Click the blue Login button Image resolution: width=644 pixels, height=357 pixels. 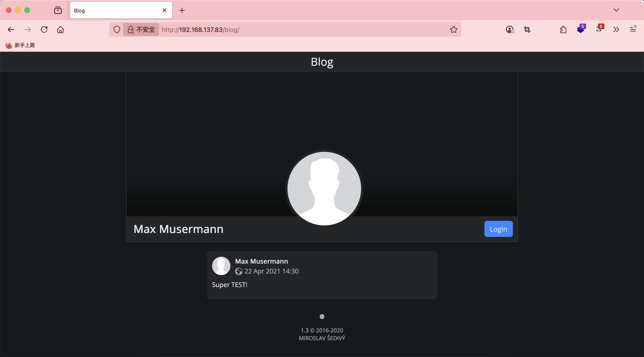point(498,229)
